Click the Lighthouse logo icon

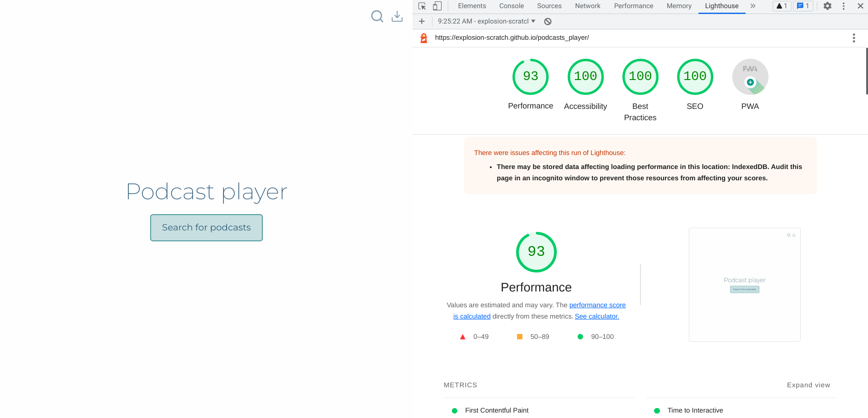click(424, 38)
